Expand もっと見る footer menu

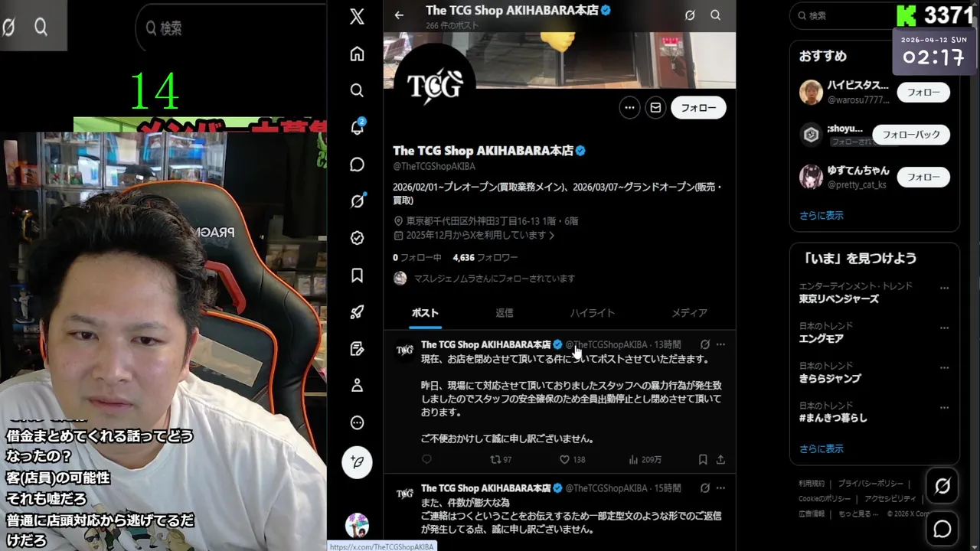tap(859, 514)
